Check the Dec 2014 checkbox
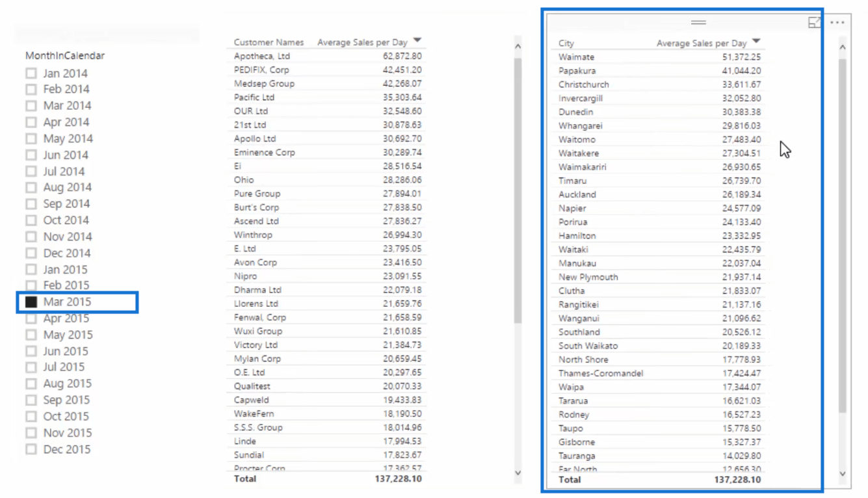The height and width of the screenshot is (498, 868). (31, 253)
